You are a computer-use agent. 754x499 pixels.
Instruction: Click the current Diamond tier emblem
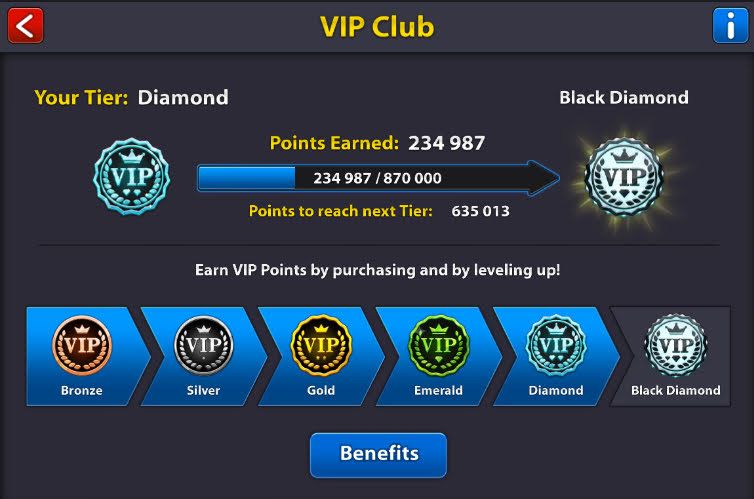point(131,176)
